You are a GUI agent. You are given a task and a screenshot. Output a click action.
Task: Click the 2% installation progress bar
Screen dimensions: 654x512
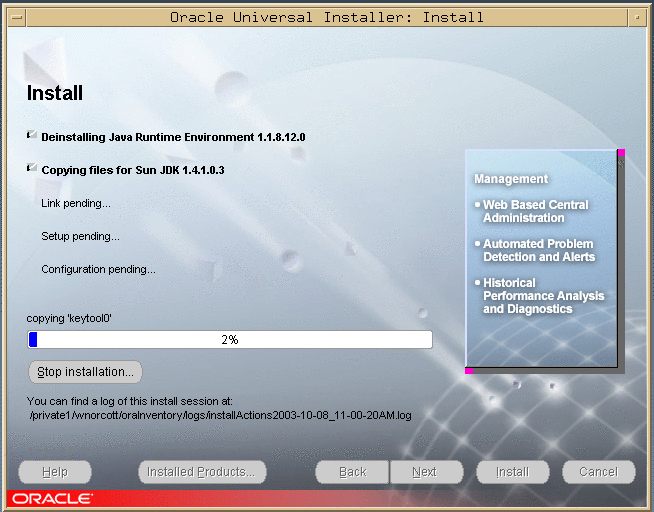click(230, 339)
